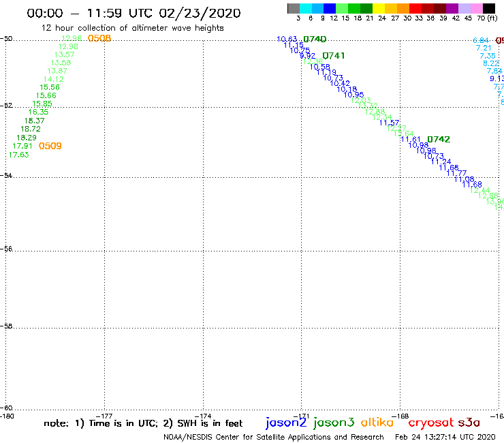Click the green time label 0742
Image resolution: width=504 pixels, height=443 pixels.
tap(439, 139)
